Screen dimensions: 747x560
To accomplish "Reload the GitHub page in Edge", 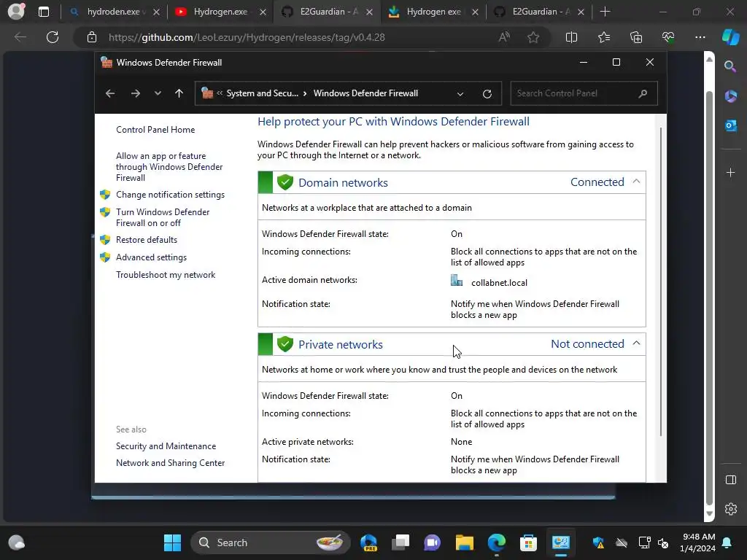I will pyautogui.click(x=53, y=37).
